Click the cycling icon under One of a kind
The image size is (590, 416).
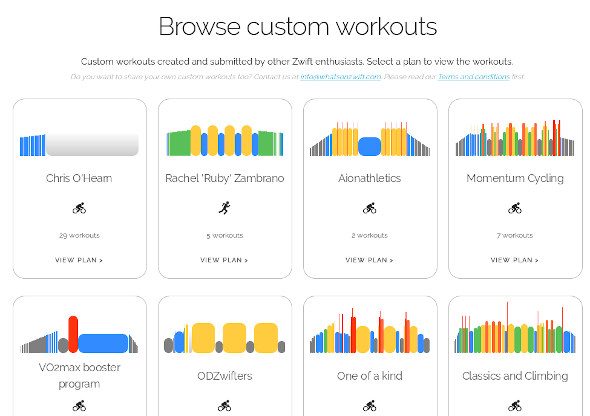coord(370,406)
